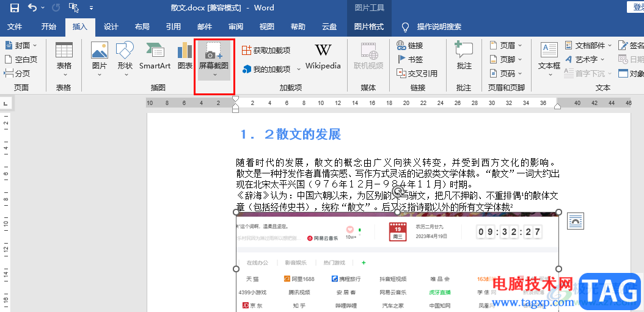Switch to the 开始 tab
Screen dimensions: 644x312
click(x=48, y=27)
